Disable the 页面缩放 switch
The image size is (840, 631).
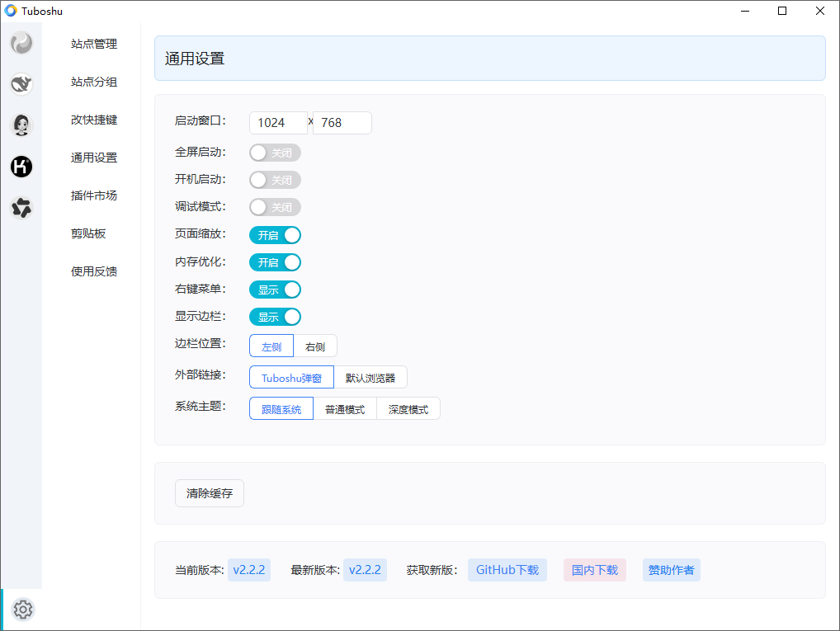(x=275, y=235)
